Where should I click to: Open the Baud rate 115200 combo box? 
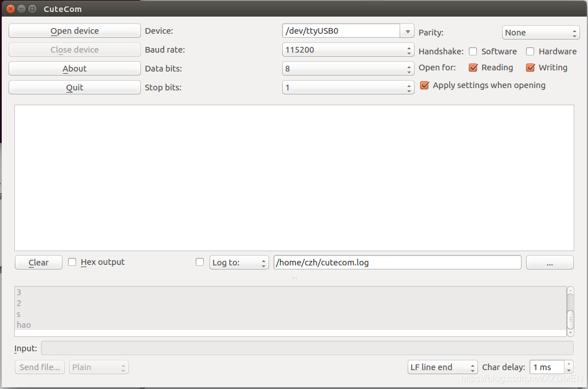pos(348,50)
